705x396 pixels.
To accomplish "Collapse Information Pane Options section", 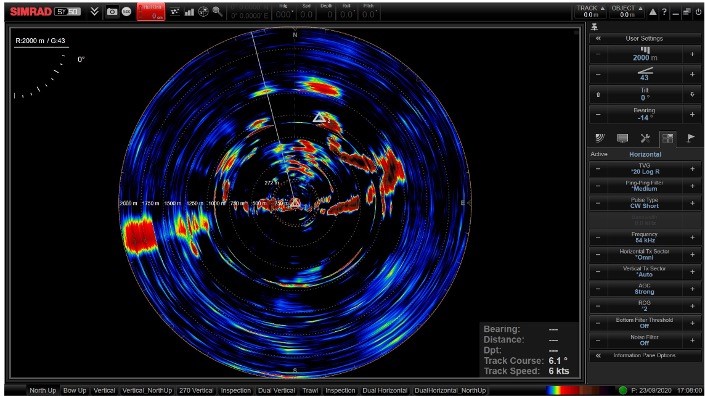I will pos(598,356).
